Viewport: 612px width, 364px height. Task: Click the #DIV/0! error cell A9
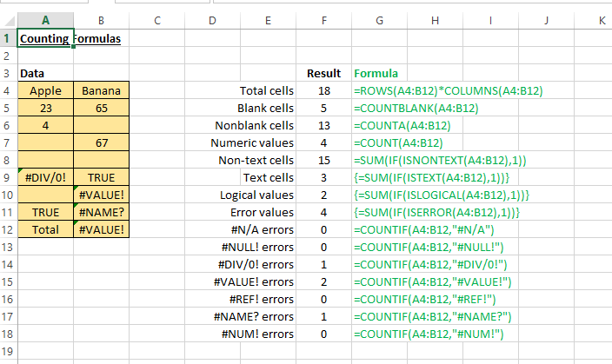click(45, 177)
